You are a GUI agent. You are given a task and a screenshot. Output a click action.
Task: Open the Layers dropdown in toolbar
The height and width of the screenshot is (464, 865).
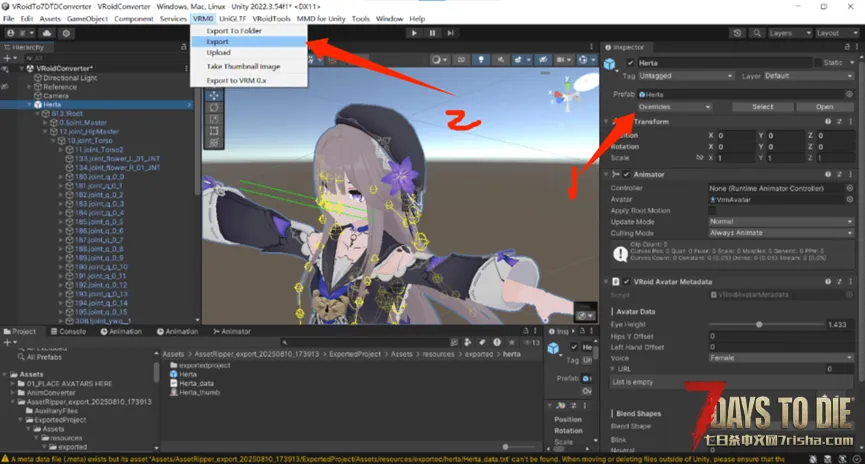[790, 33]
